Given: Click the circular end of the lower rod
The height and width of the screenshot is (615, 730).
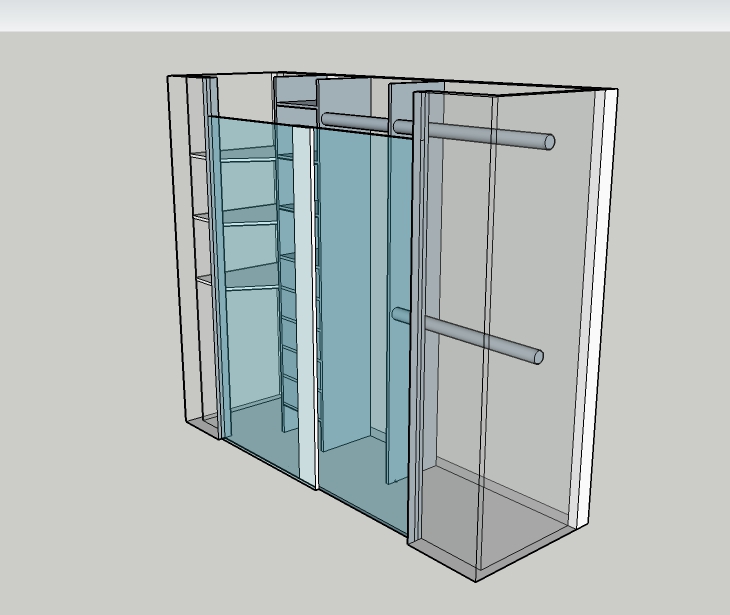Looking at the screenshot, I should tap(538, 356).
